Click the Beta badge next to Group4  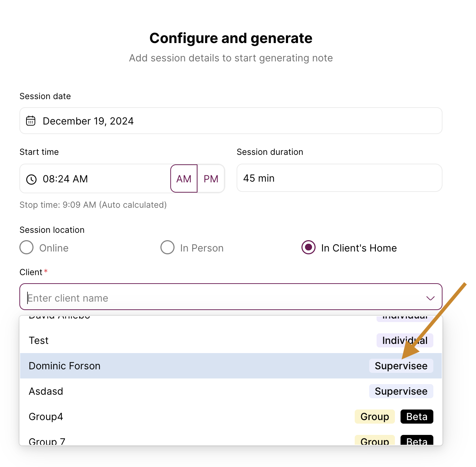(417, 417)
